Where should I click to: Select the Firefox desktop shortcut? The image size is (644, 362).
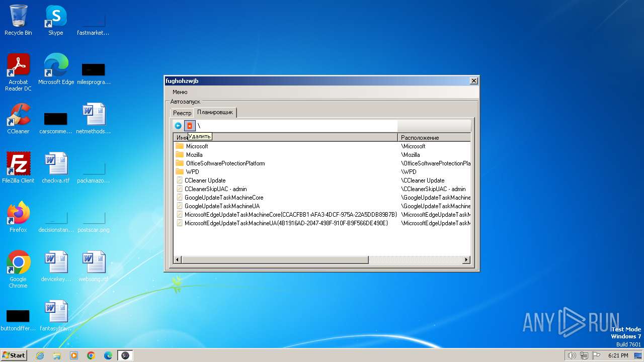tap(18, 217)
